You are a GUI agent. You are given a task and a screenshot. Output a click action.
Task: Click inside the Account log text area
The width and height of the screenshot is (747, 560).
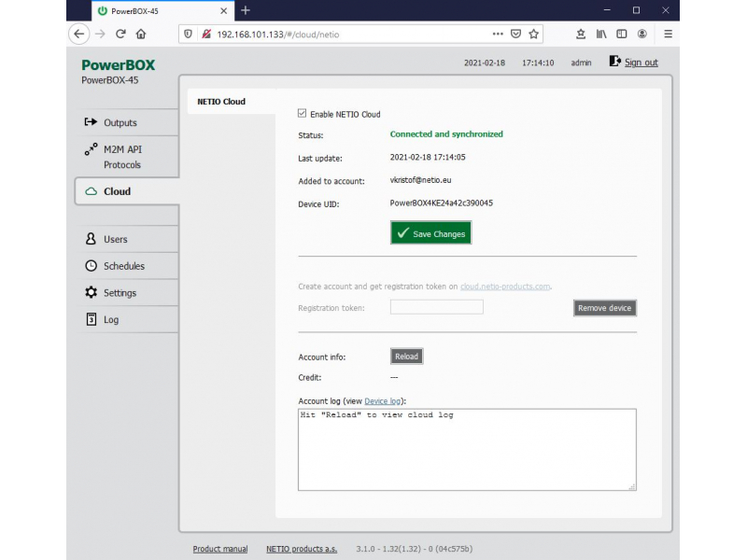pyautogui.click(x=467, y=450)
